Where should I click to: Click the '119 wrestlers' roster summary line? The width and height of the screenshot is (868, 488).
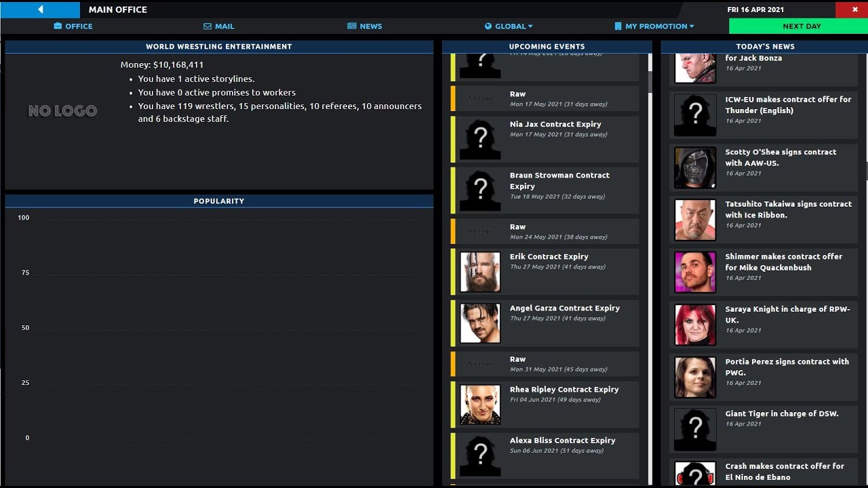[280, 113]
